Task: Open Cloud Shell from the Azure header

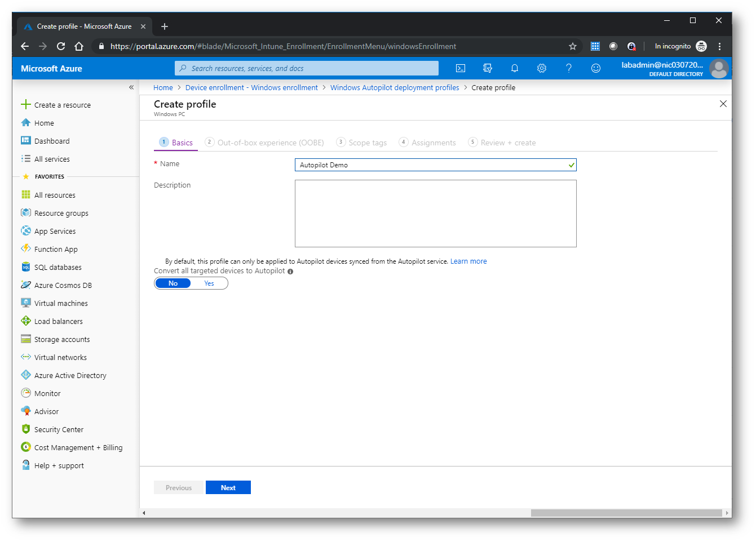Action: coord(461,68)
